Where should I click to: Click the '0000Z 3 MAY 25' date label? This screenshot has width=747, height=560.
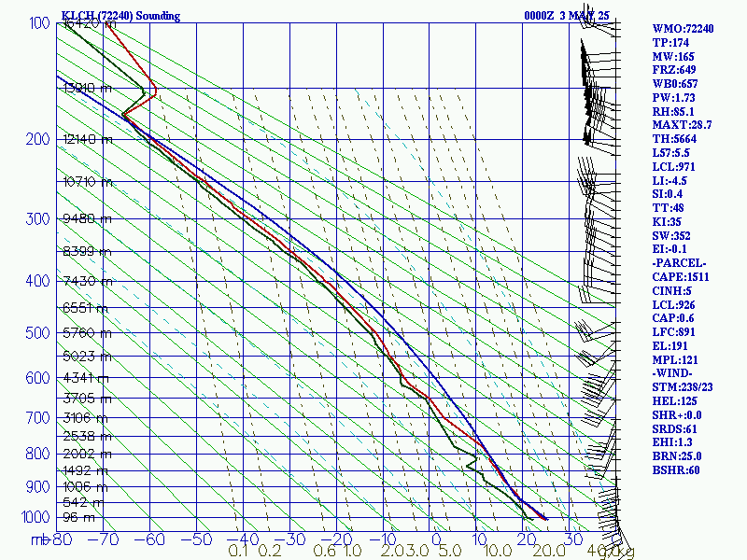(567, 16)
